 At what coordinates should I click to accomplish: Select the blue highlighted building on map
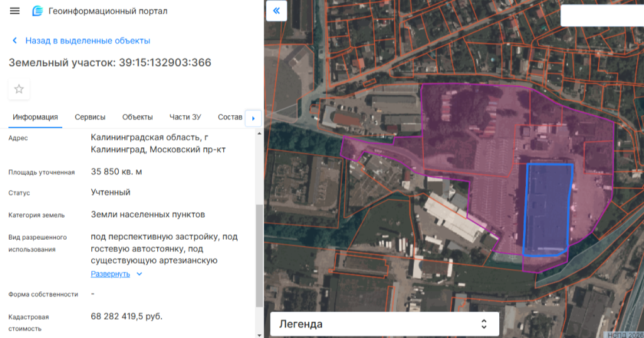coord(546,209)
